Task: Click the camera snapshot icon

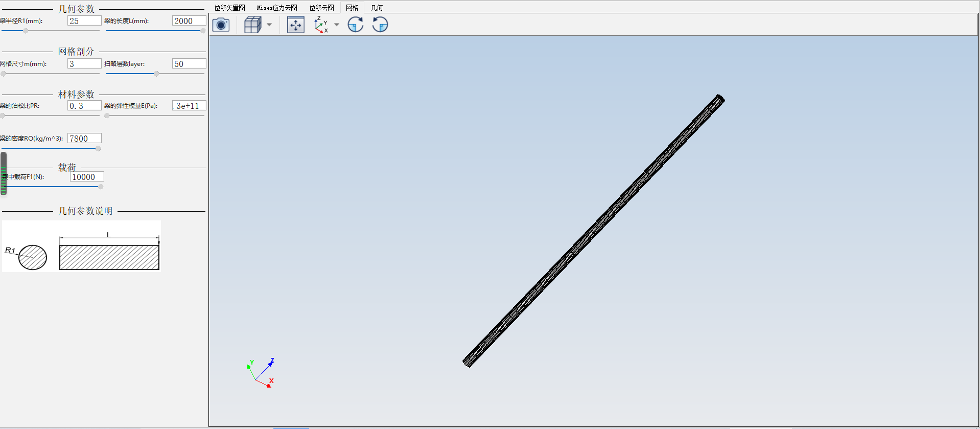Action: tap(221, 25)
